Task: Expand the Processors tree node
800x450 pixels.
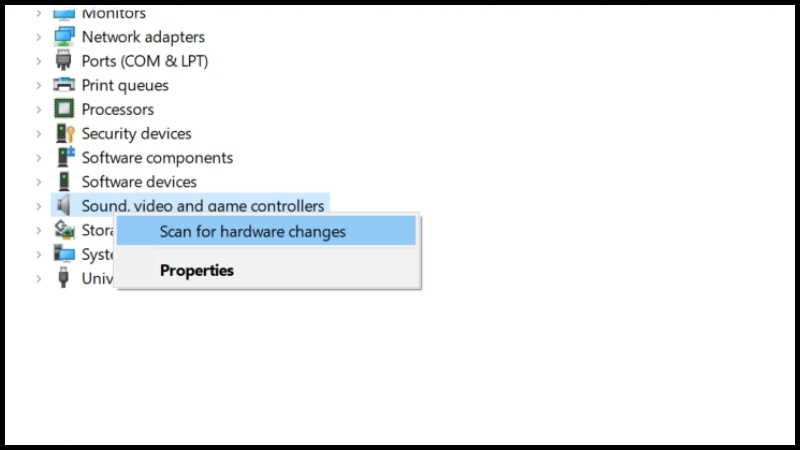Action: tap(39, 109)
